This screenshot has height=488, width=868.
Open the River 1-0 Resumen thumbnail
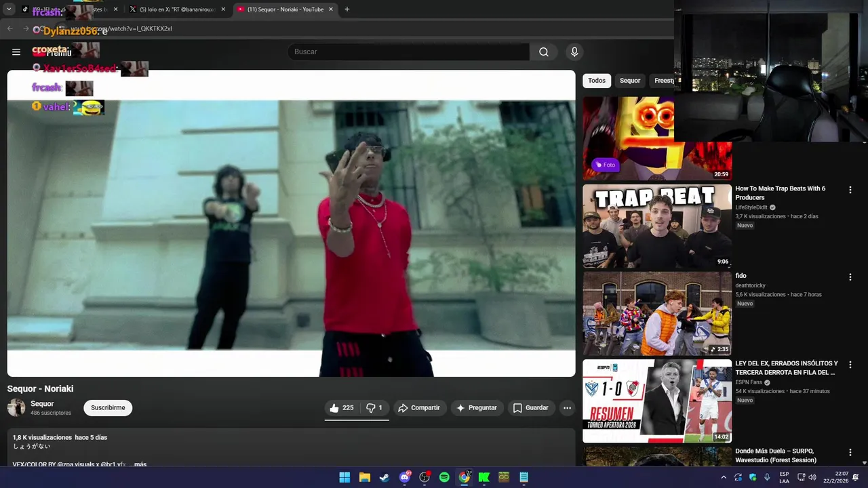point(657,401)
